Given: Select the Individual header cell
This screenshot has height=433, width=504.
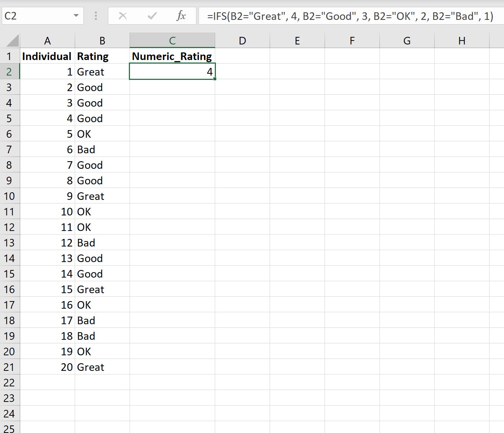Looking at the screenshot, I should pos(47,56).
